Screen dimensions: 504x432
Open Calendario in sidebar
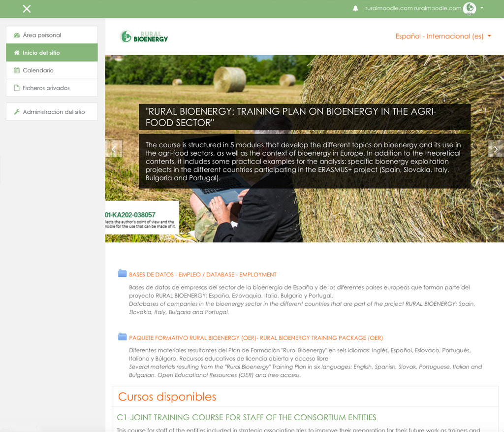point(52,70)
